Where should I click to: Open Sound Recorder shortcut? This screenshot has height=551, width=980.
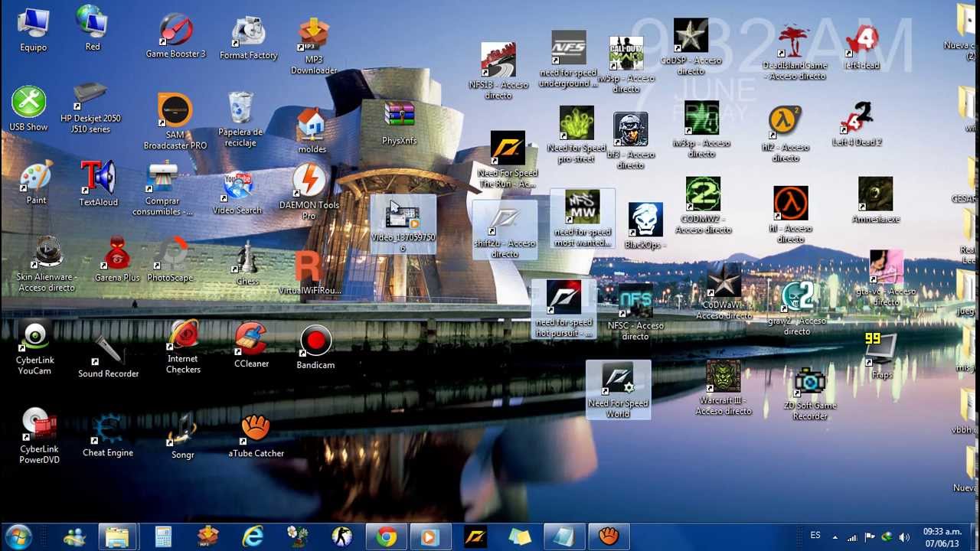pos(108,357)
